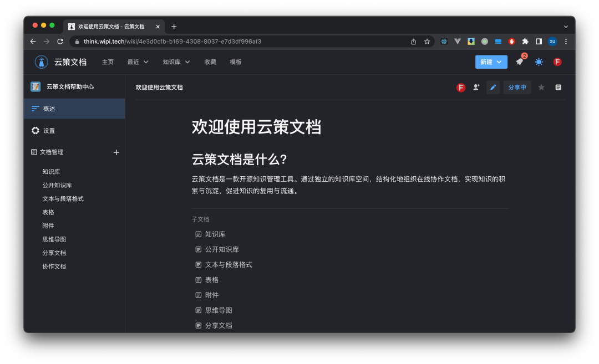Open a new browser tab with plus

coord(174,27)
